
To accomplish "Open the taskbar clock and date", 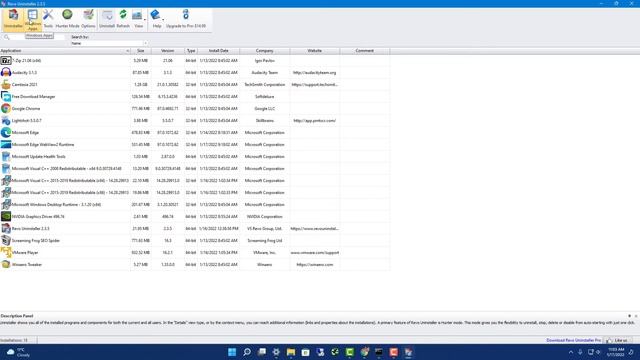I will 616,352.
